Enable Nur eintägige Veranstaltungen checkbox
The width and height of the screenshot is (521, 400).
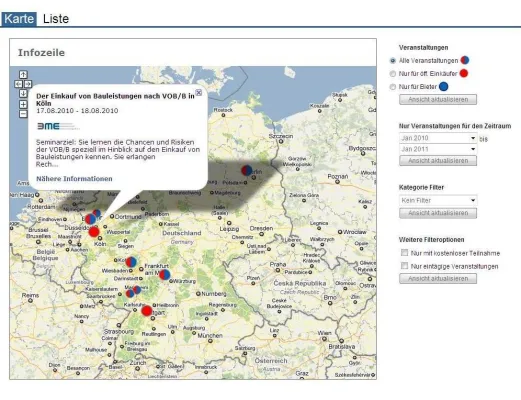click(x=404, y=266)
